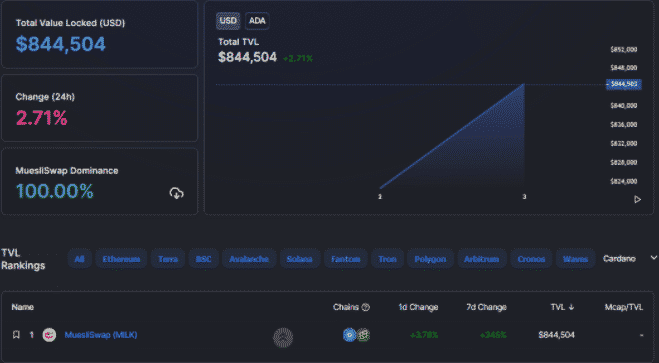Click the round swirl icon in MuesliSwap row
This screenshot has width=659, height=363.
[x=283, y=337]
